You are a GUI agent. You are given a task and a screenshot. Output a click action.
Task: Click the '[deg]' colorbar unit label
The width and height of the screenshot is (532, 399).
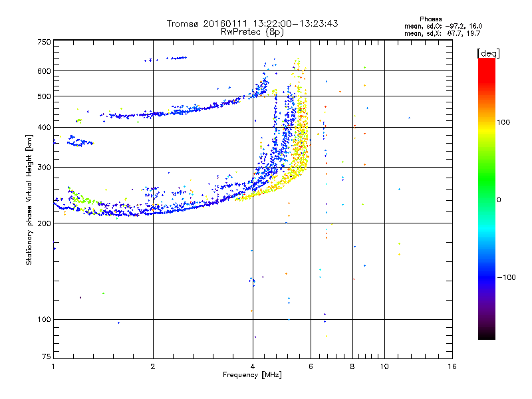point(488,53)
